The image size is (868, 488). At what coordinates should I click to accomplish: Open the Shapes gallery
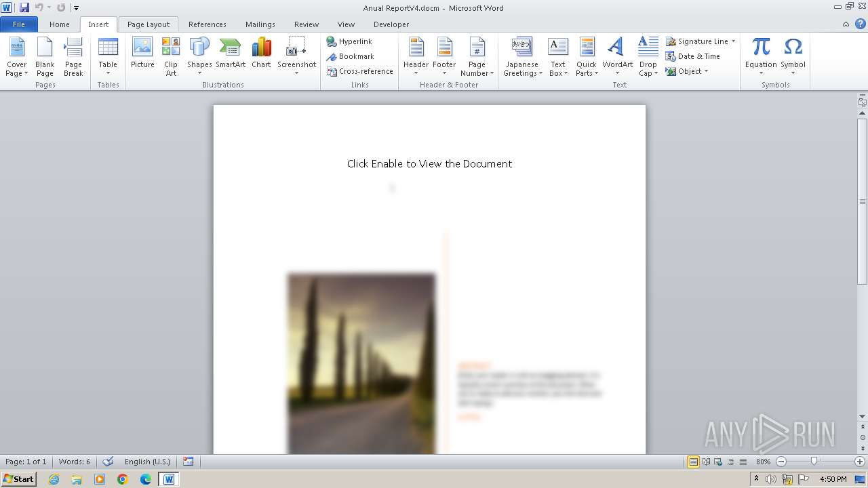coord(199,57)
